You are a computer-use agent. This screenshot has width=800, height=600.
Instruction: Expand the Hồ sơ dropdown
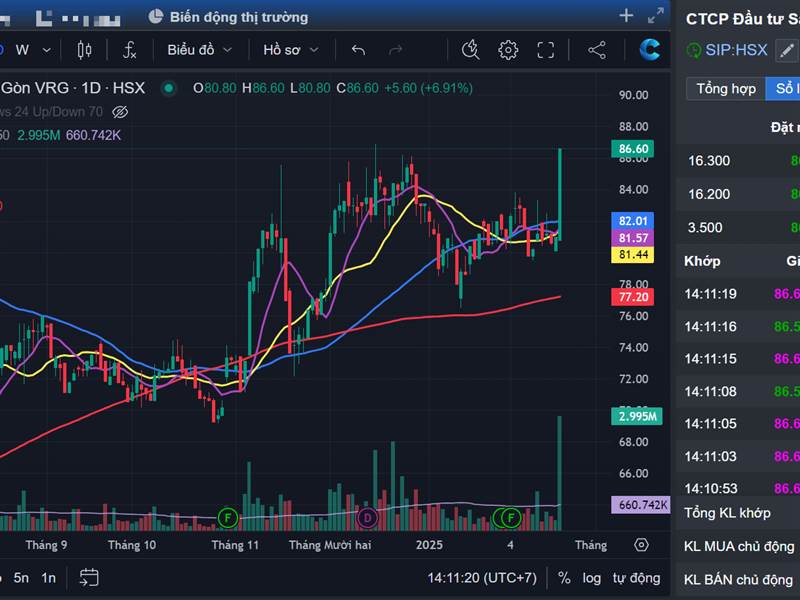point(291,50)
